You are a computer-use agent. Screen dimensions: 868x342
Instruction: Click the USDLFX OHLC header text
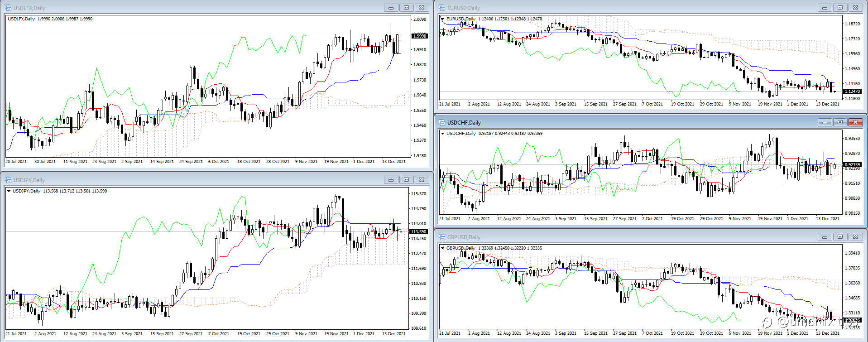(x=50, y=19)
